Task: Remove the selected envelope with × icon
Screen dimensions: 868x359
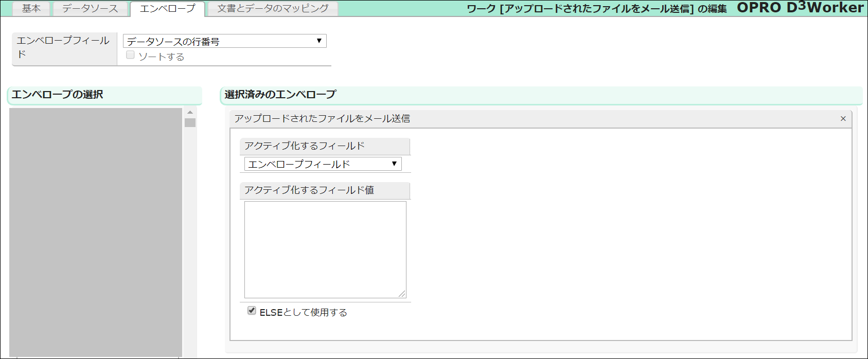Action: point(843,119)
